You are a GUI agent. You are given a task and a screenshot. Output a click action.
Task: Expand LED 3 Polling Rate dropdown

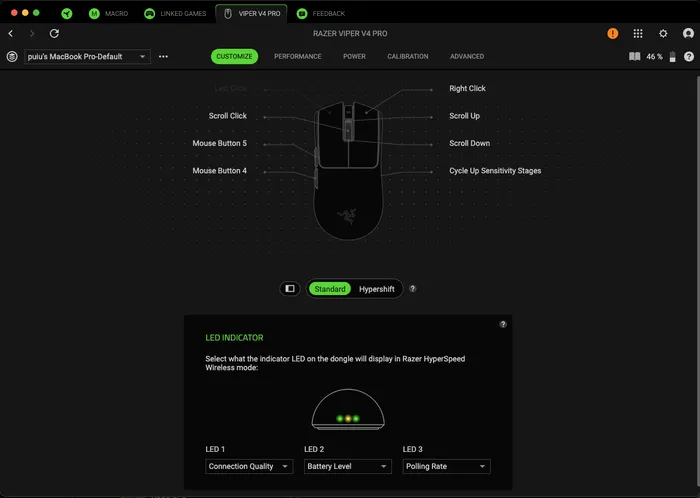(446, 466)
